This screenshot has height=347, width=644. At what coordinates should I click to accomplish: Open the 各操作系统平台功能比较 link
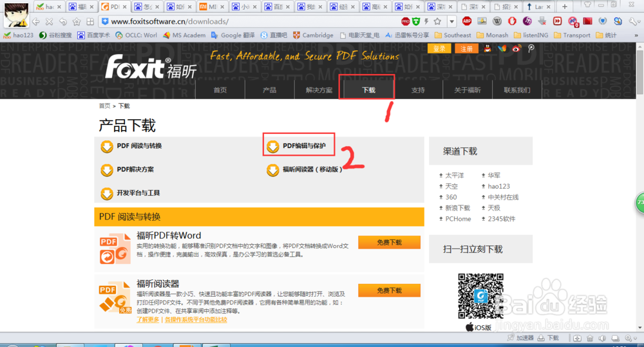coord(196,319)
